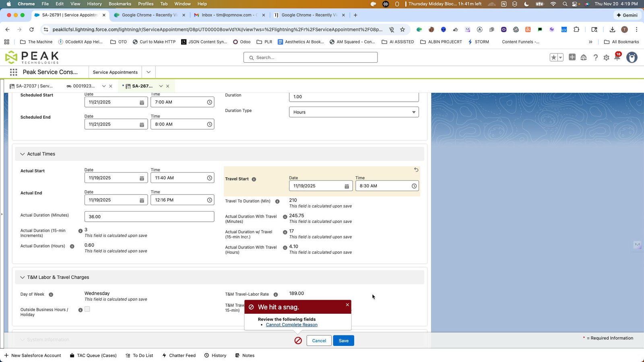Show info for Day of Week
Screen dimensions: 644x362
[51, 294]
